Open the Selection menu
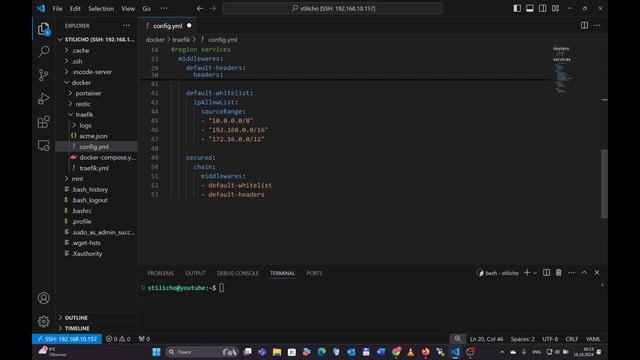 pos(101,8)
